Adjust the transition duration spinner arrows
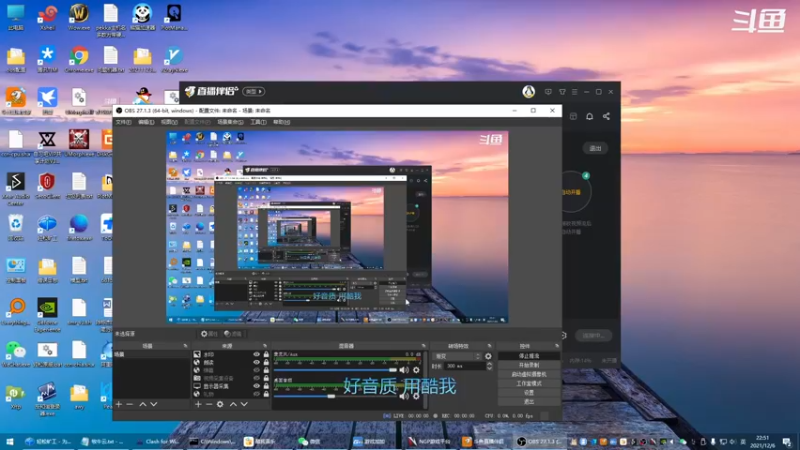This screenshot has width=800, height=450. 489,366
